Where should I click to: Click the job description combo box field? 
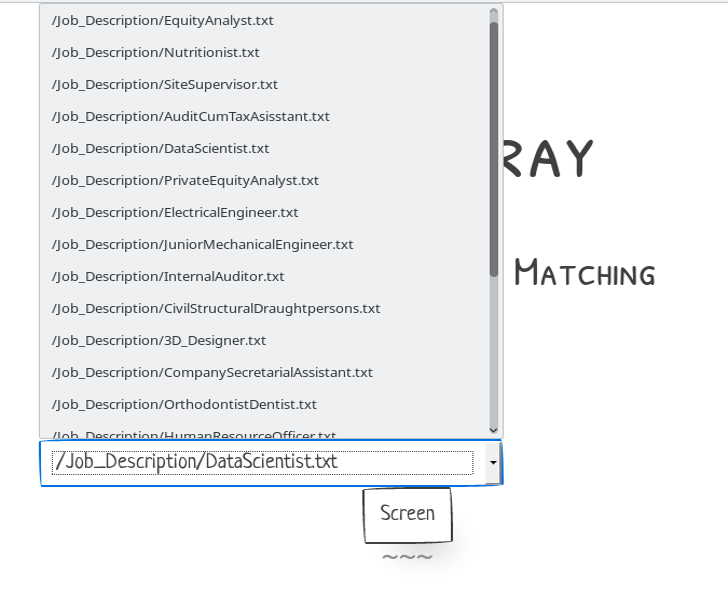262,462
